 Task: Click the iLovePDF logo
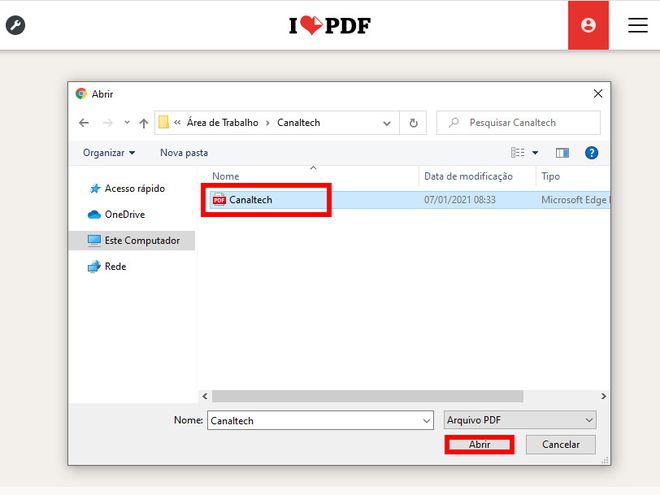330,25
